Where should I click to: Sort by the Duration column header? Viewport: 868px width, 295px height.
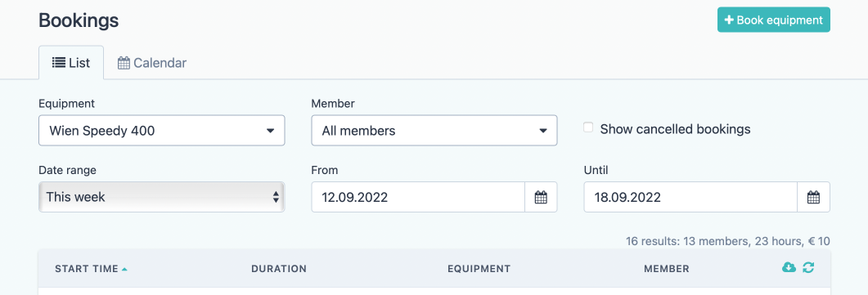tap(279, 269)
